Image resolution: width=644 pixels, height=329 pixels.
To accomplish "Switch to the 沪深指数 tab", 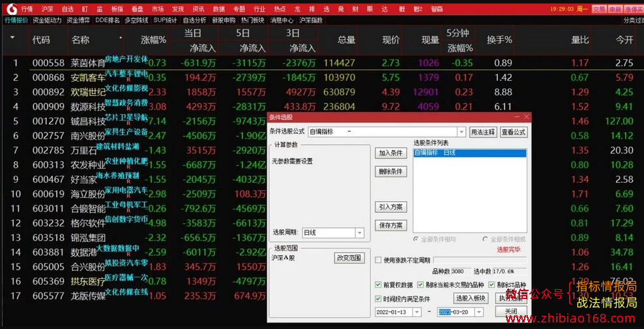I will (x=311, y=20).
